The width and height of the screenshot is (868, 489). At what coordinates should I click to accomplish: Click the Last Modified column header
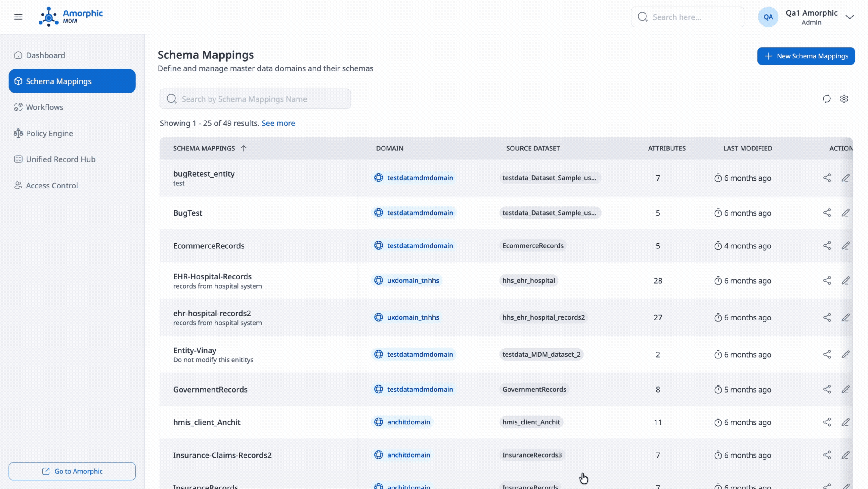click(747, 148)
